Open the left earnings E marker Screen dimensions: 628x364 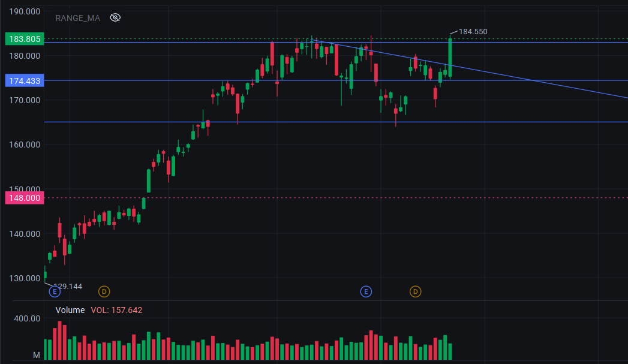click(55, 291)
